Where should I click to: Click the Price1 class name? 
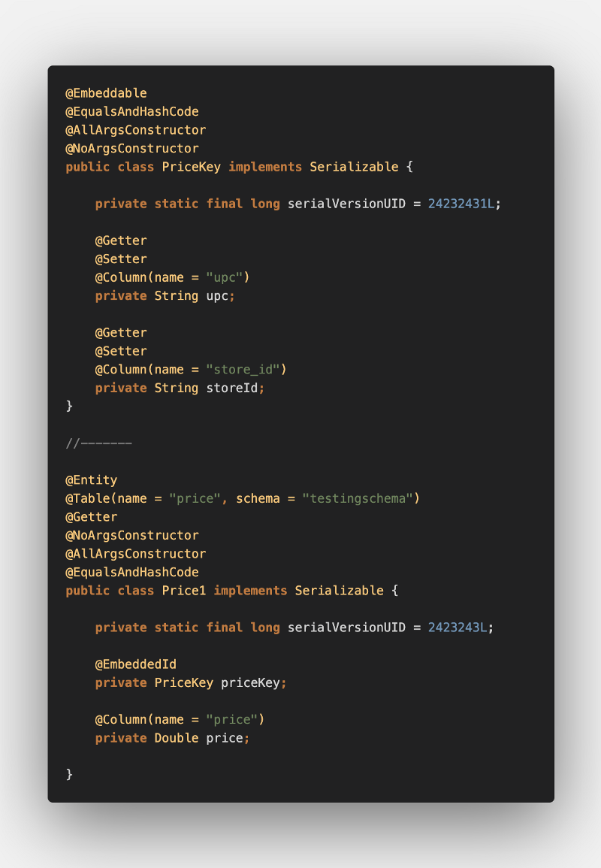coord(184,591)
